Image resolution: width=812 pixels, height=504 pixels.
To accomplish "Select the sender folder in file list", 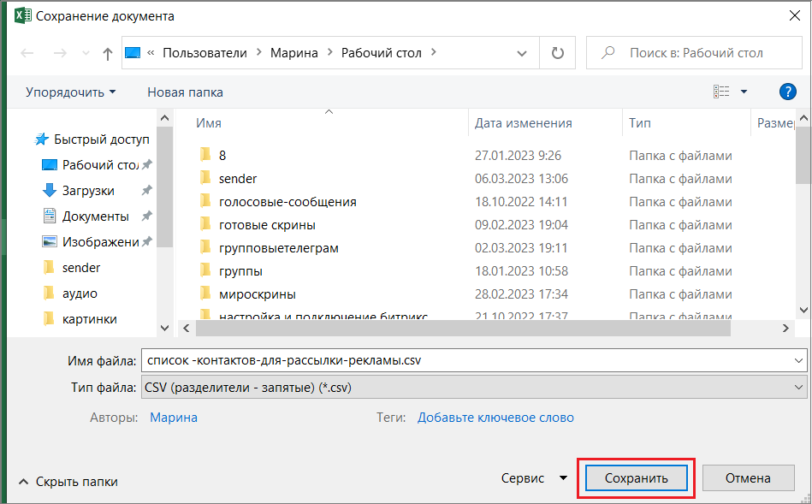I will 238,179.
